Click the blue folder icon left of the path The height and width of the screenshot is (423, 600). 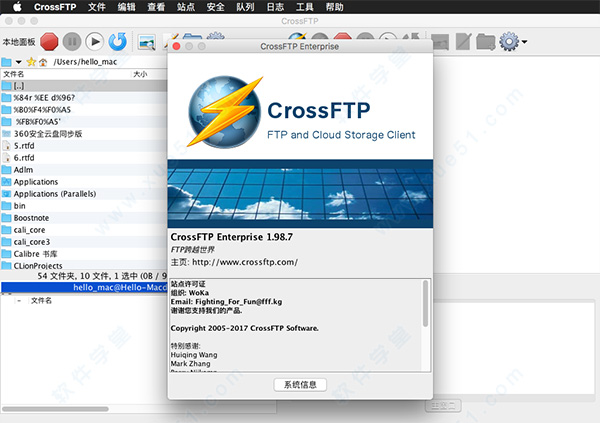point(6,62)
